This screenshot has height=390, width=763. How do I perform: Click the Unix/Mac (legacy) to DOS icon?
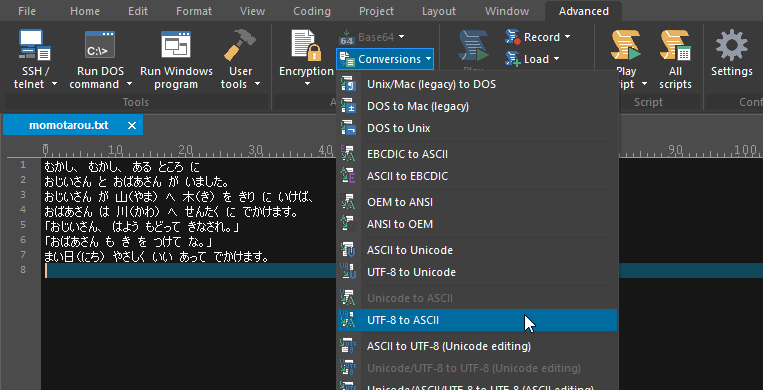pos(349,84)
